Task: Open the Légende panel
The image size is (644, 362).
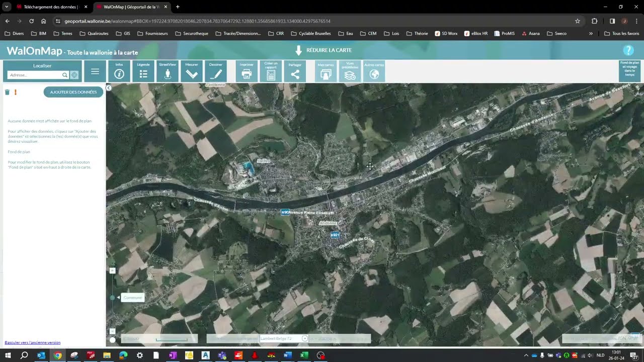Action: (x=143, y=71)
